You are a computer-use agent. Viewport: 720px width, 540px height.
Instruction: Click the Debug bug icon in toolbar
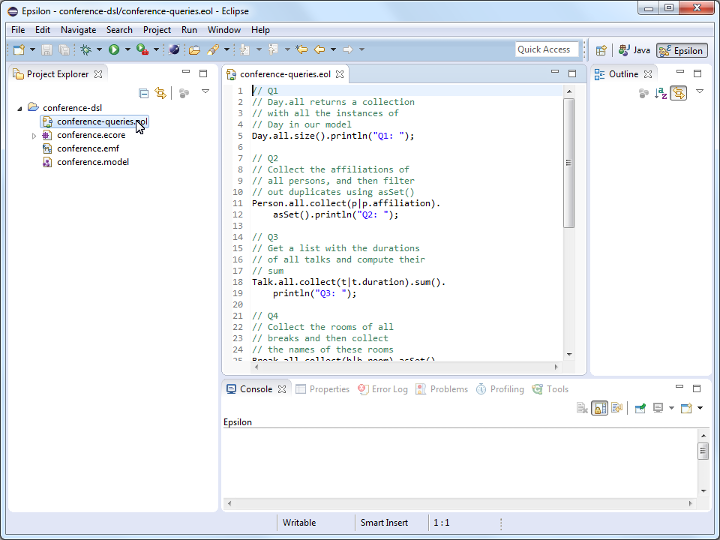click(x=86, y=49)
